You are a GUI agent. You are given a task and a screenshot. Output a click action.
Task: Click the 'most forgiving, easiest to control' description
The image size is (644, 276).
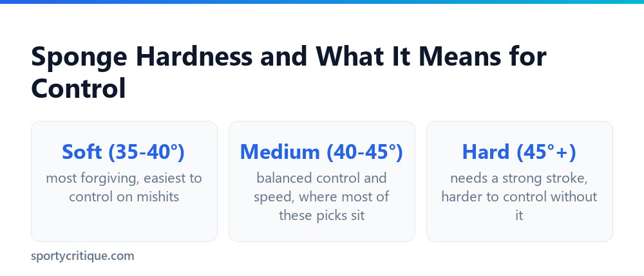(124, 187)
